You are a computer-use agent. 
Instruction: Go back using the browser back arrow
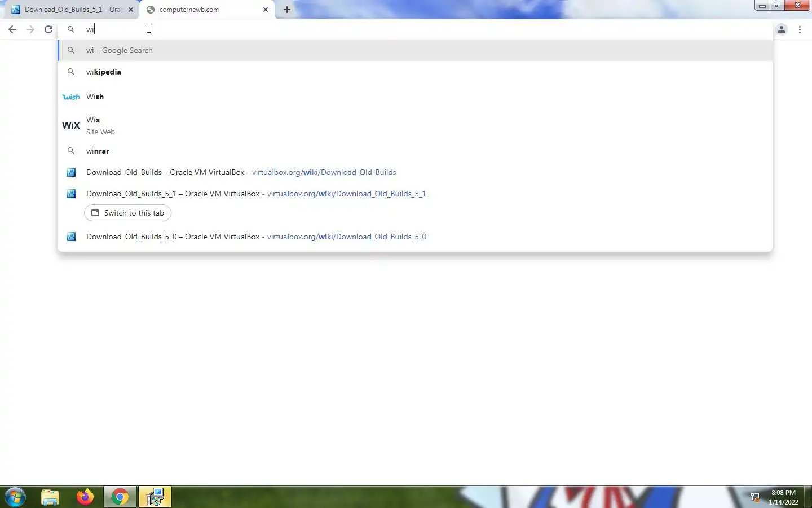pyautogui.click(x=12, y=29)
